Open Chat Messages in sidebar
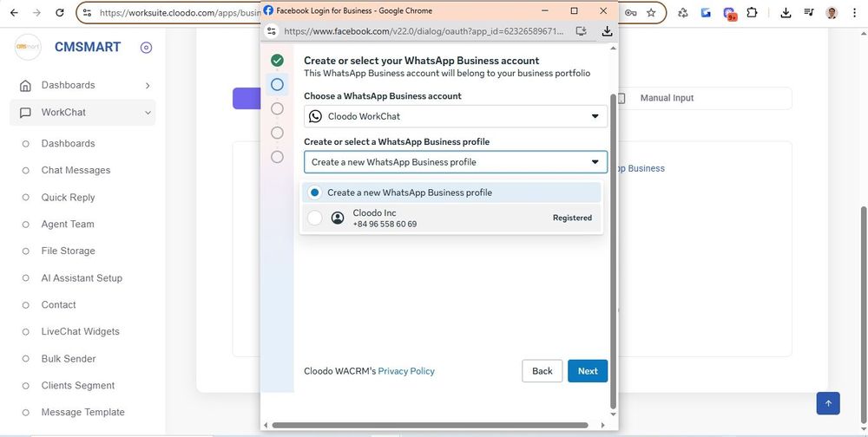The width and height of the screenshot is (868, 437). 76,170
